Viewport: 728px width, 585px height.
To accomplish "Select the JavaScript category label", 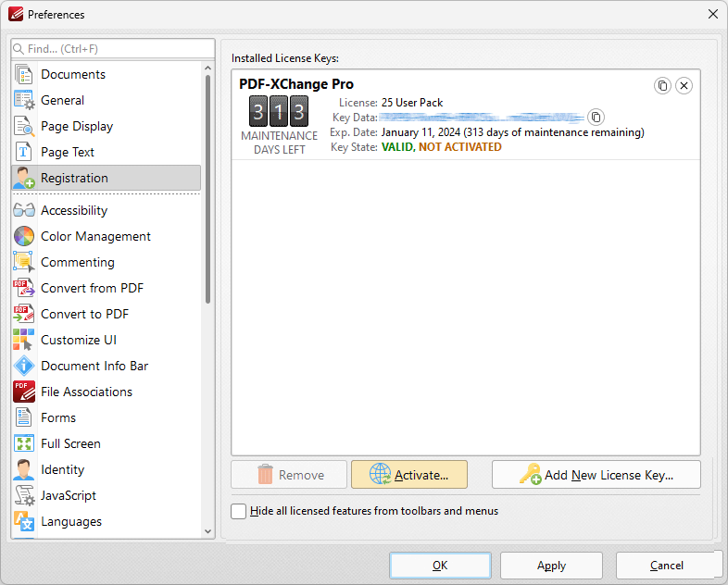I will [69, 495].
